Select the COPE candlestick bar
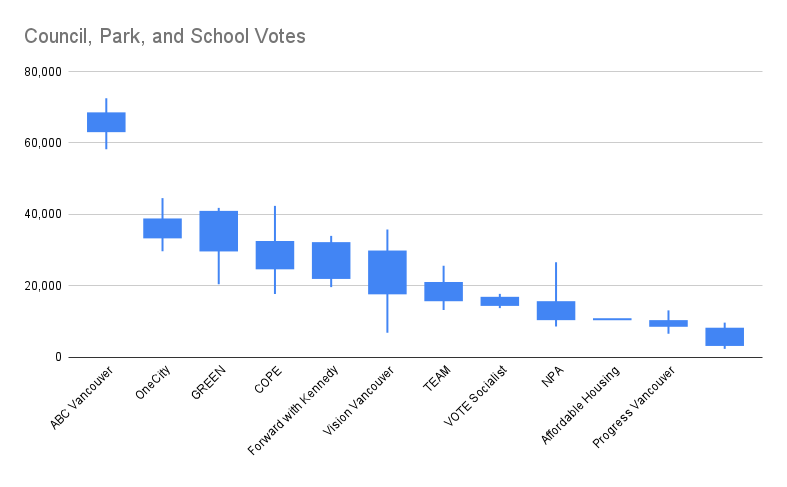The width and height of the screenshot is (787, 487). point(275,255)
